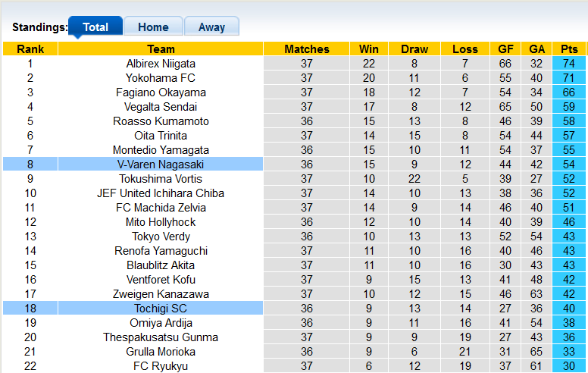Select the Away standings tab
The height and width of the screenshot is (373, 588).
click(x=211, y=27)
